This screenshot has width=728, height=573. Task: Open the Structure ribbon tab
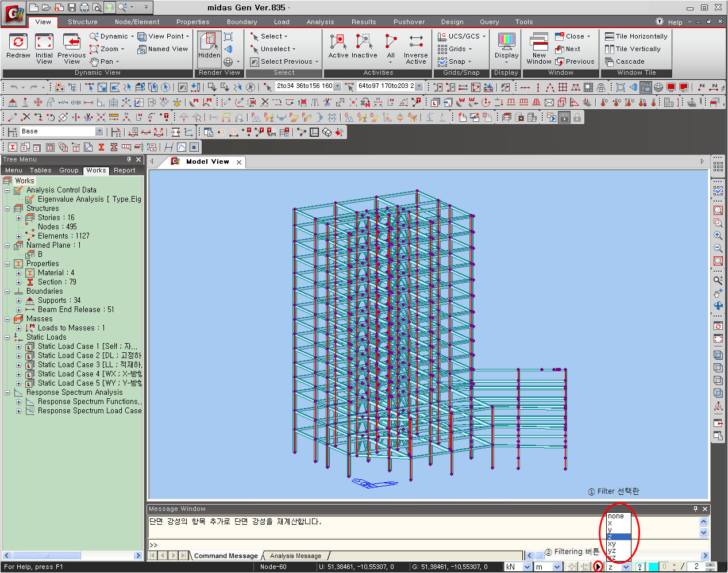click(83, 22)
